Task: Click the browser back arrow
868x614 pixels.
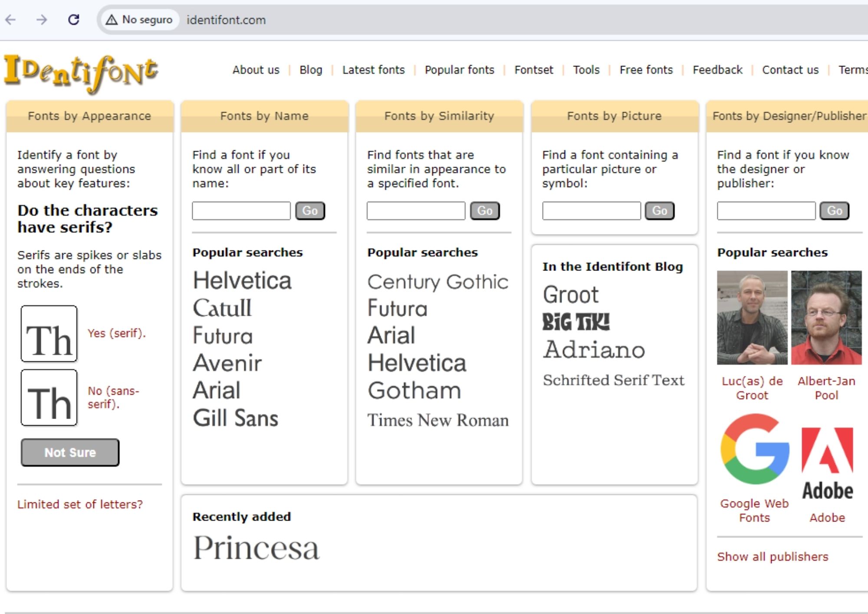Action: pyautogui.click(x=11, y=20)
